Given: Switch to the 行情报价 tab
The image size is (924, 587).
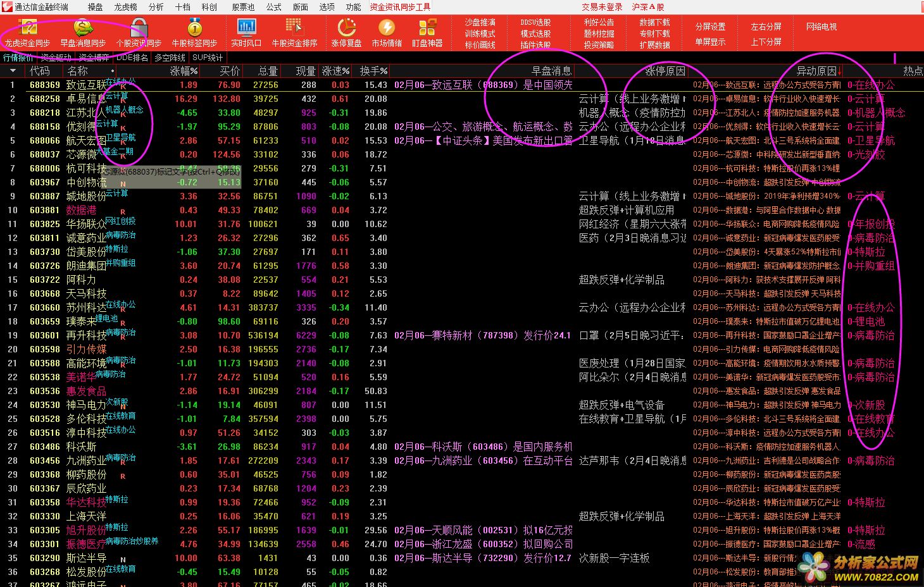Looking at the screenshot, I should (18, 58).
